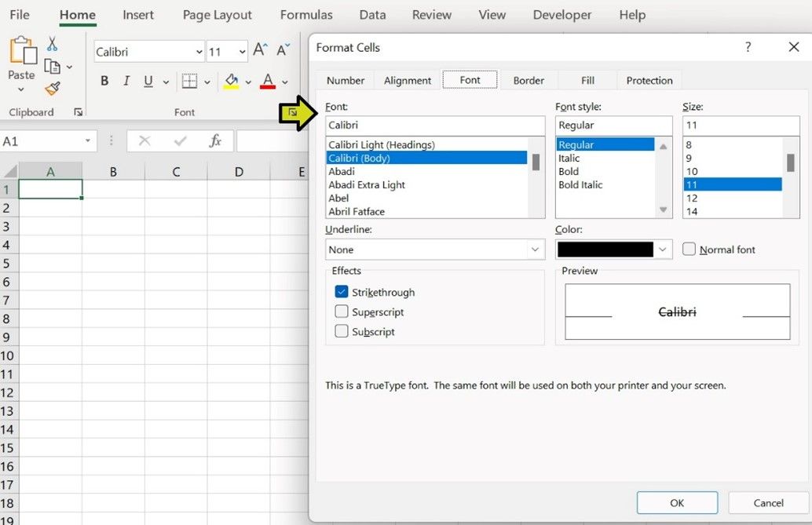Toggle Bold formatting in ribbon
This screenshot has height=525, width=812.
coord(104,81)
